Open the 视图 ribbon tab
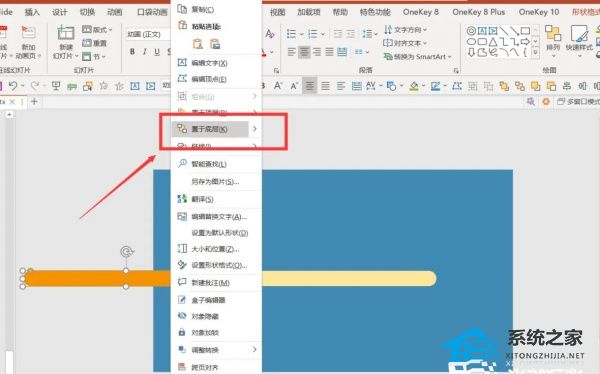 pos(278,12)
